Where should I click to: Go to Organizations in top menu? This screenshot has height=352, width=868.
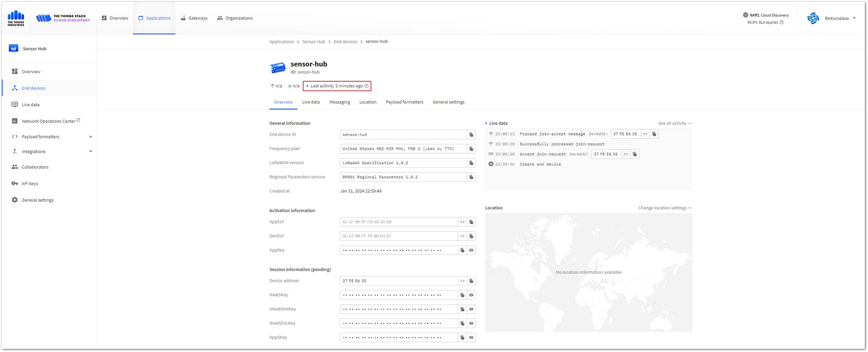[235, 18]
